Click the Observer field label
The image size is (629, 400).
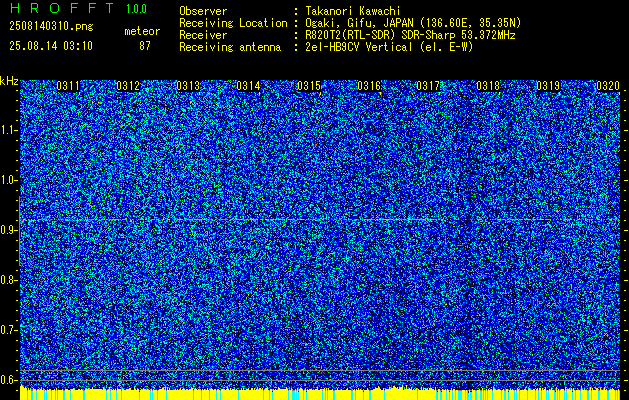[x=203, y=11]
